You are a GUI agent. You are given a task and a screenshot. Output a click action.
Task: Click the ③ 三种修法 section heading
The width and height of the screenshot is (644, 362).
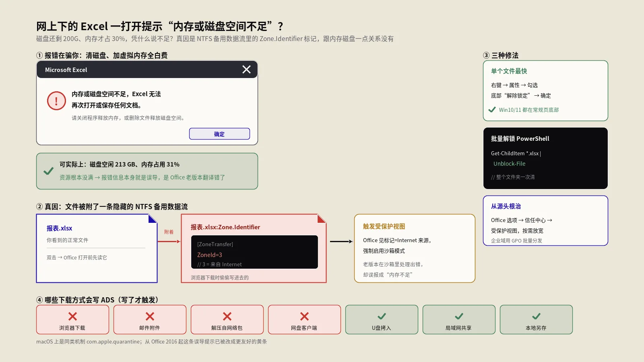coord(501,55)
